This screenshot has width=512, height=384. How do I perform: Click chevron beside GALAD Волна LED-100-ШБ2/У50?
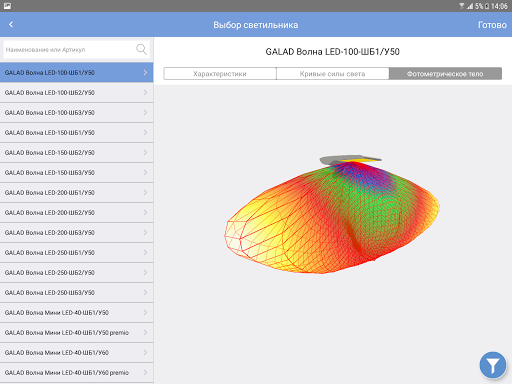(x=145, y=92)
